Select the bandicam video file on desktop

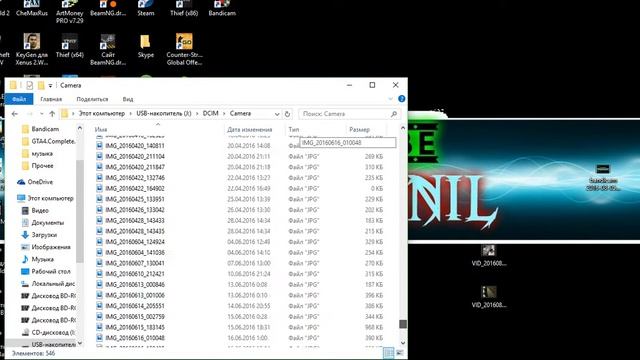[x=603, y=178]
